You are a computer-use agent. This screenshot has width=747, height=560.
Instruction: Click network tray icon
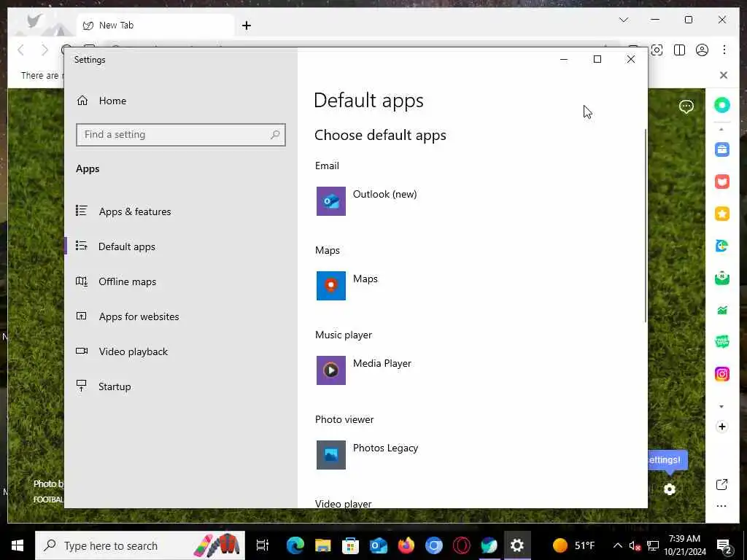tap(653, 545)
